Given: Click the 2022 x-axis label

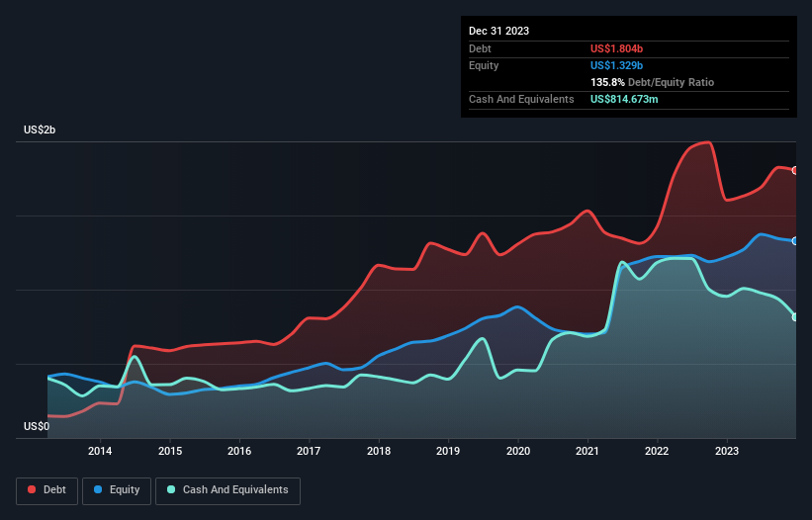Looking at the screenshot, I should click(x=657, y=451).
